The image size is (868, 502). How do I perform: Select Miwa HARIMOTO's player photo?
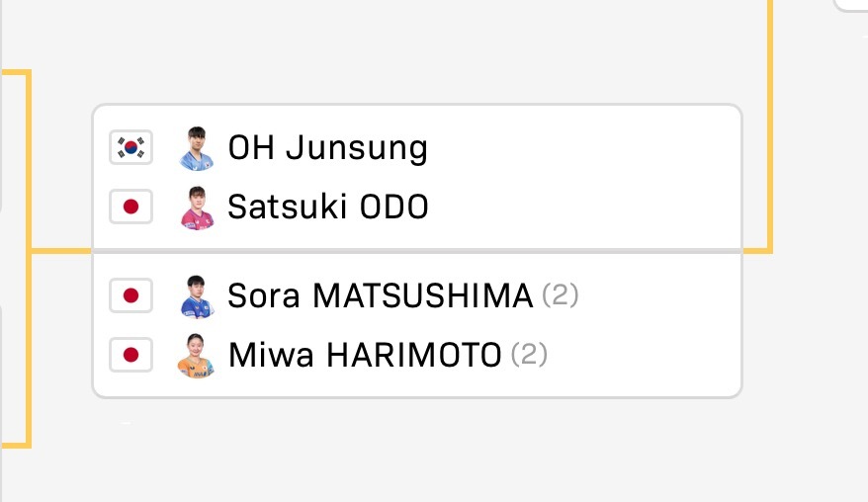coord(197,356)
